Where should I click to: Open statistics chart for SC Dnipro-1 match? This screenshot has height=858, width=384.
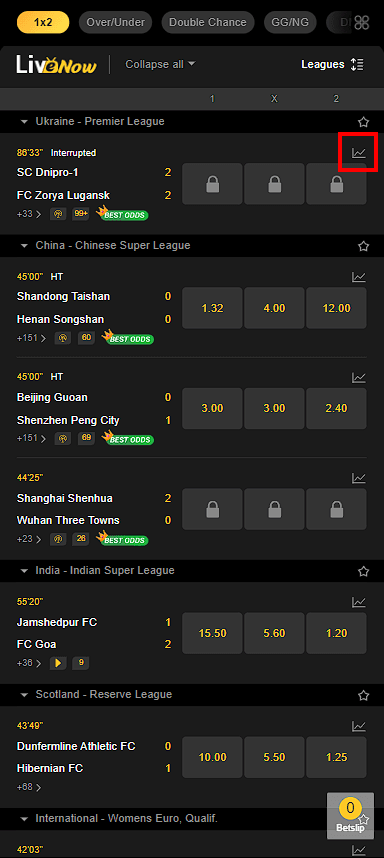(x=358, y=153)
